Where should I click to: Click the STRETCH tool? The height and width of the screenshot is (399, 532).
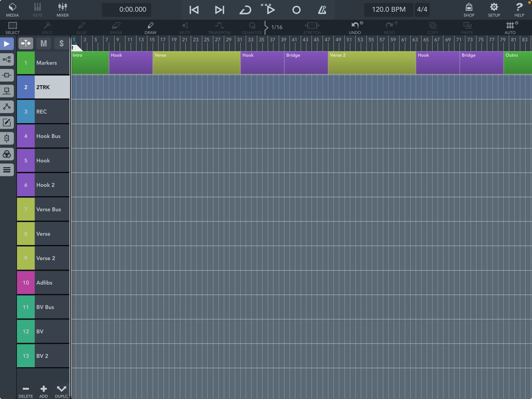[312, 28]
